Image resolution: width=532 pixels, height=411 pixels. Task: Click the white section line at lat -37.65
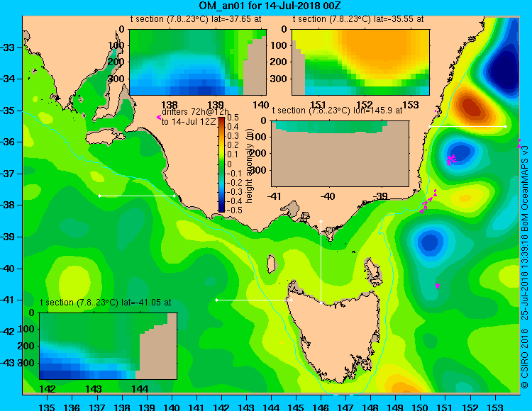coord(137,196)
